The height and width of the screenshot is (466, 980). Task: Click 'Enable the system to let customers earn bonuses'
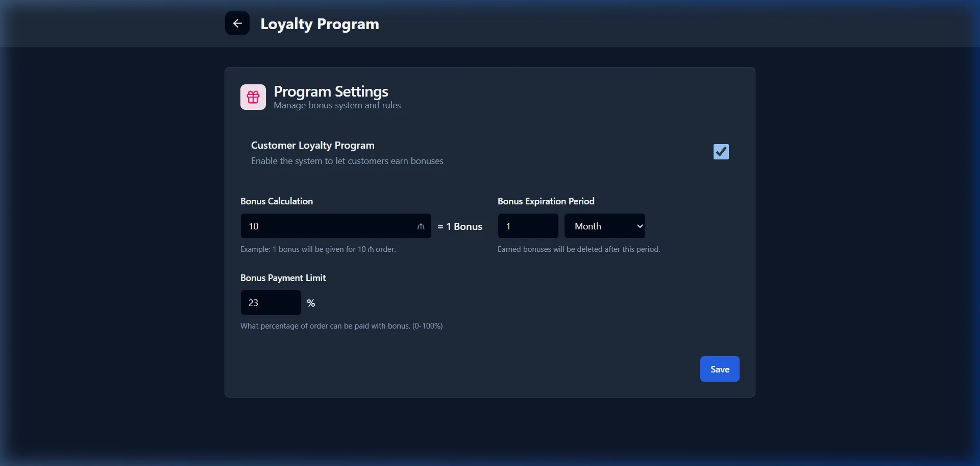(347, 161)
